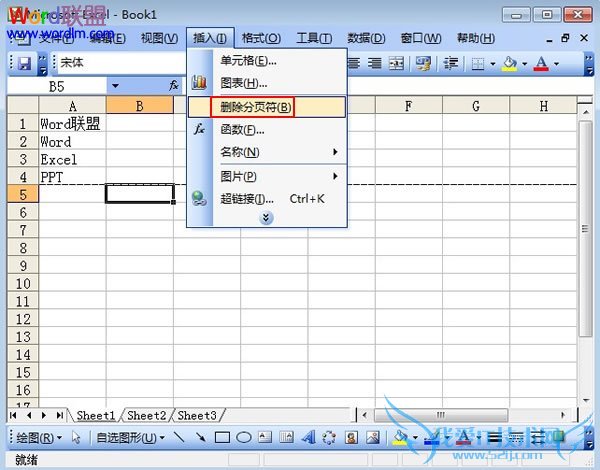Image resolution: width=600 pixels, height=470 pixels.
Task: Click the Merge and Center toolbar icon
Action: click(x=396, y=63)
